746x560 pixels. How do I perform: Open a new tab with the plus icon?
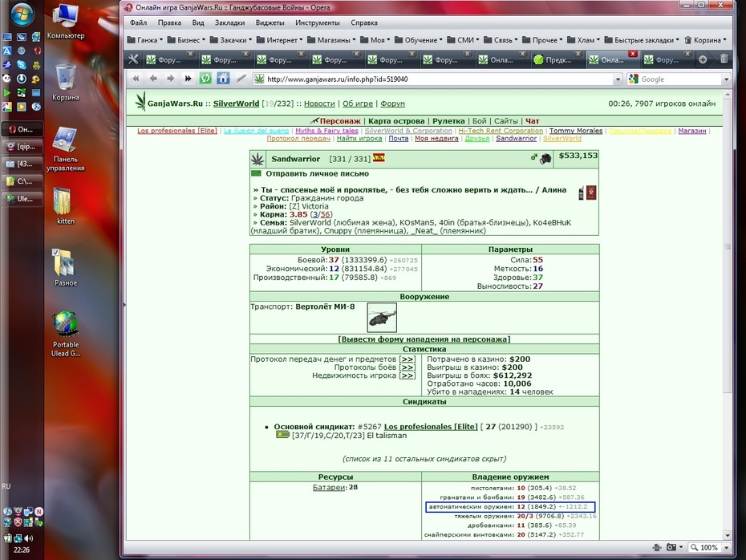point(703,59)
